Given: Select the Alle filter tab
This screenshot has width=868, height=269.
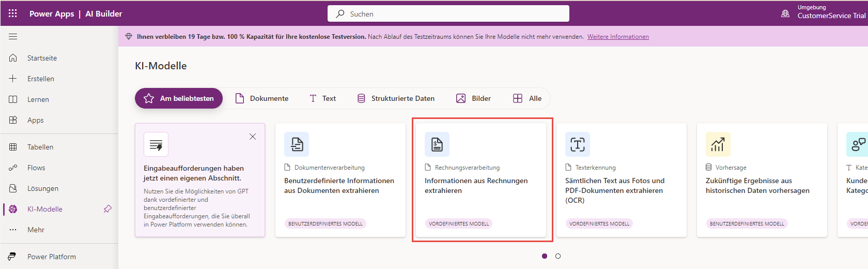Looking at the screenshot, I should click(528, 98).
